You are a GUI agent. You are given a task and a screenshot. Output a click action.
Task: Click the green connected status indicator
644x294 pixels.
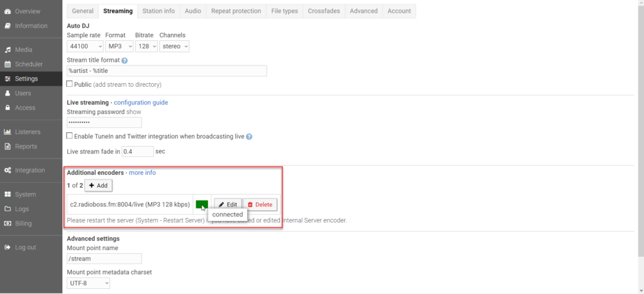[201, 204]
